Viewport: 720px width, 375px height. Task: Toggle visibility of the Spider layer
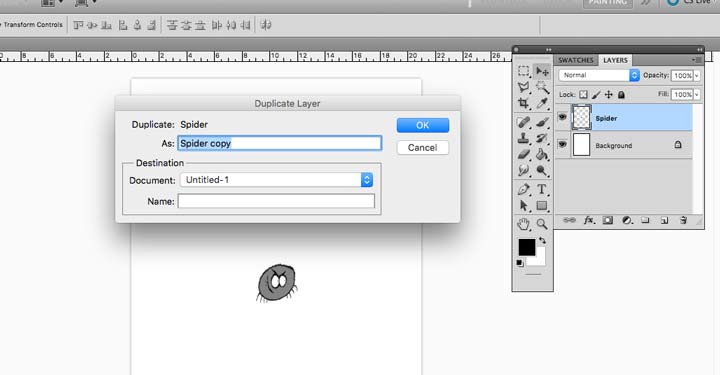tap(562, 117)
